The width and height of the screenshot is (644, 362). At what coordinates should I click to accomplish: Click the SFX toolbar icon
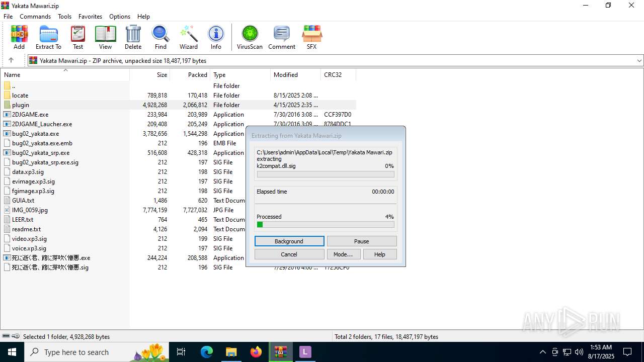312,38
